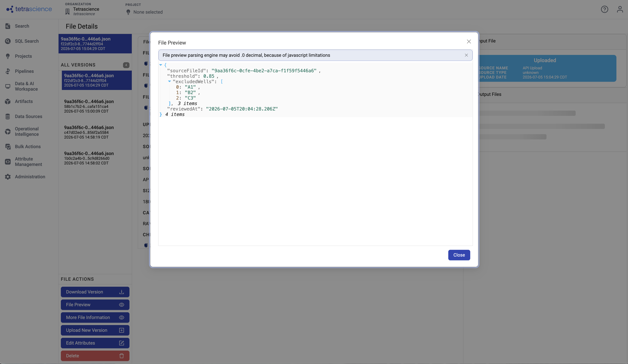Select version 58b1c7b2-6...cafa151ca4
628x364 pixels.
coord(97,106)
